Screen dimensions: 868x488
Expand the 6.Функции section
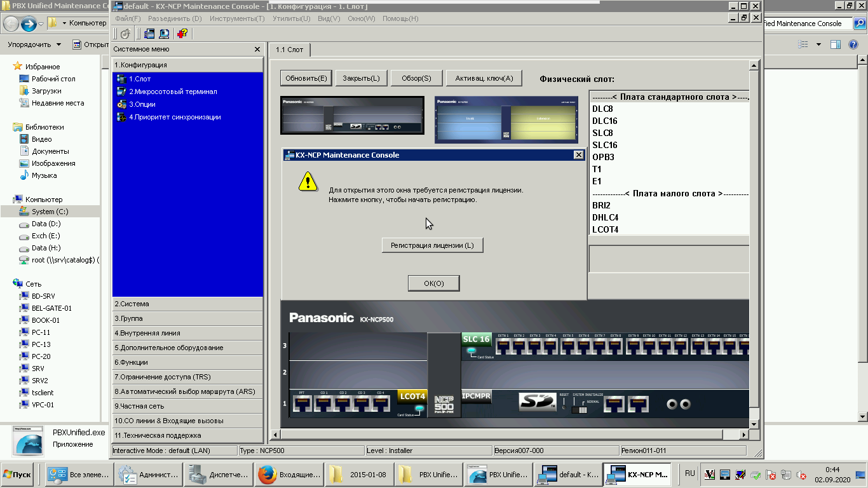click(187, 362)
